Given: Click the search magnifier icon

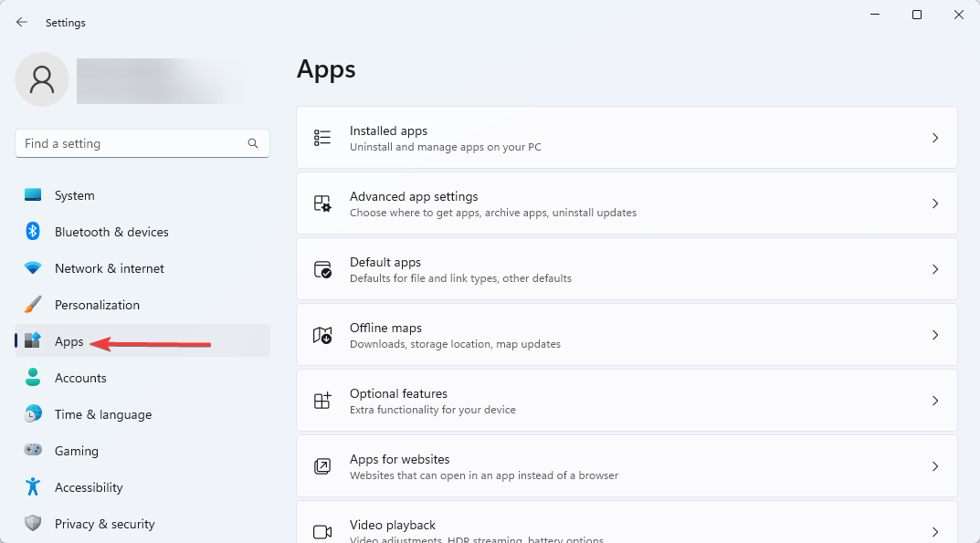Looking at the screenshot, I should pos(253,143).
